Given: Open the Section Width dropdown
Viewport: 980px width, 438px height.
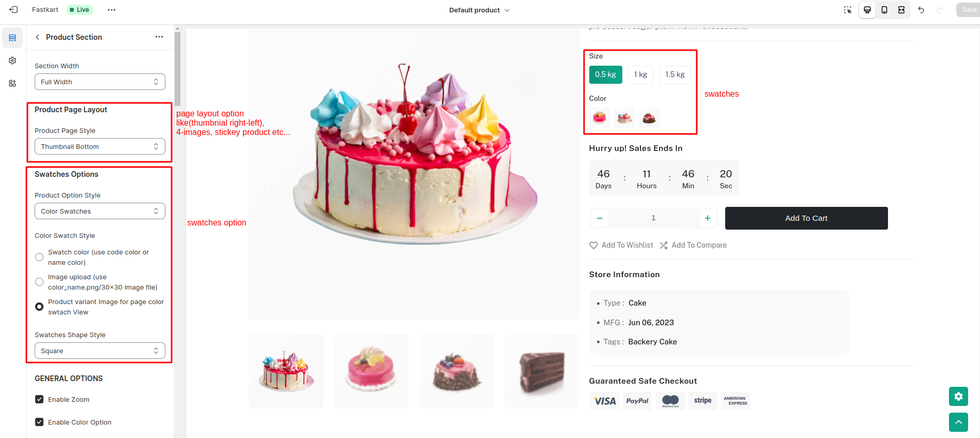Looking at the screenshot, I should point(99,81).
